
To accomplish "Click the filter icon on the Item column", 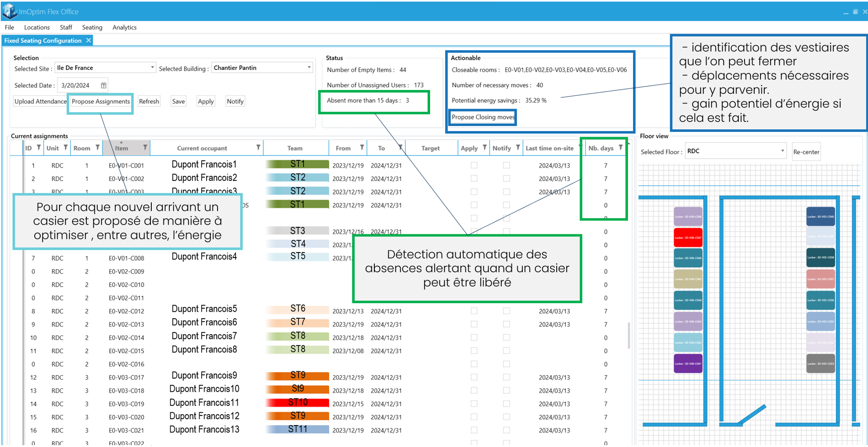I will point(145,147).
